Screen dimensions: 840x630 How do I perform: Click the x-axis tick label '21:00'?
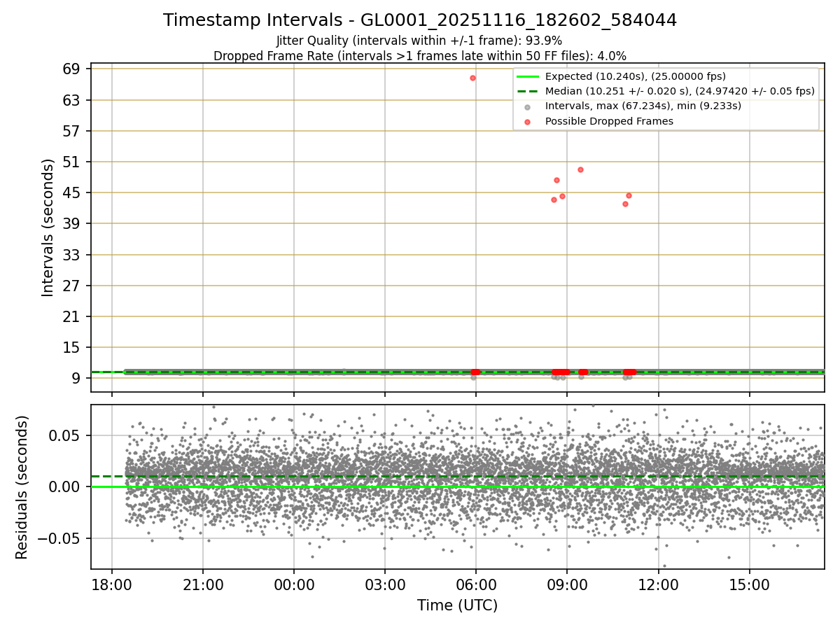tap(203, 584)
